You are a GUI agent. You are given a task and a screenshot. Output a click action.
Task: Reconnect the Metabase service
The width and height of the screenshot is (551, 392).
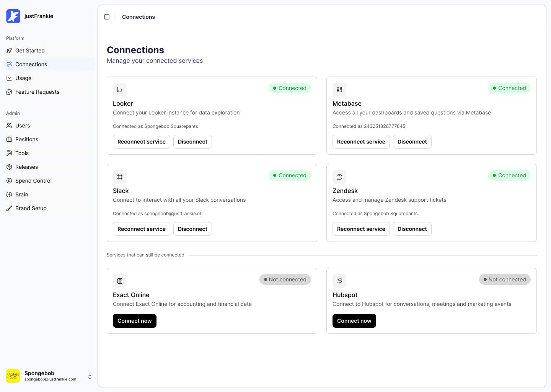click(361, 142)
